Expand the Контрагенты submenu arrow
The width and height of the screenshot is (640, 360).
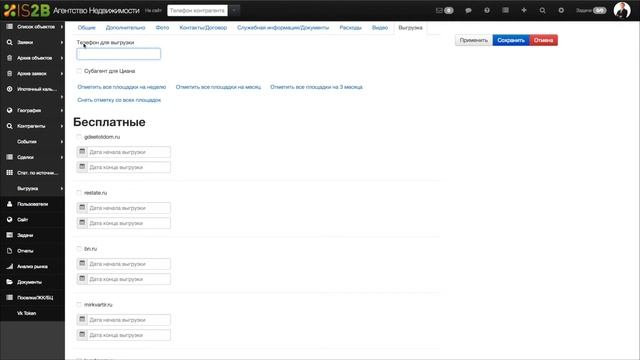62,126
